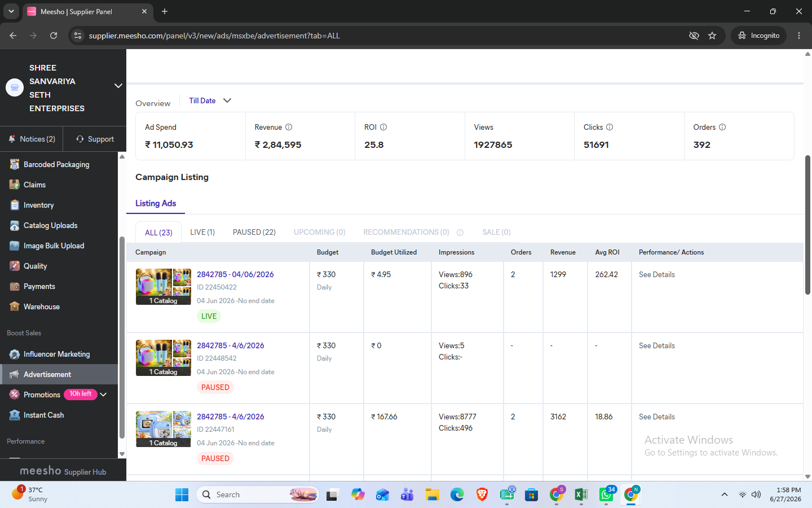Image resolution: width=812 pixels, height=508 pixels.
Task: See Details for campaign with revenue 3162
Action: point(656,417)
